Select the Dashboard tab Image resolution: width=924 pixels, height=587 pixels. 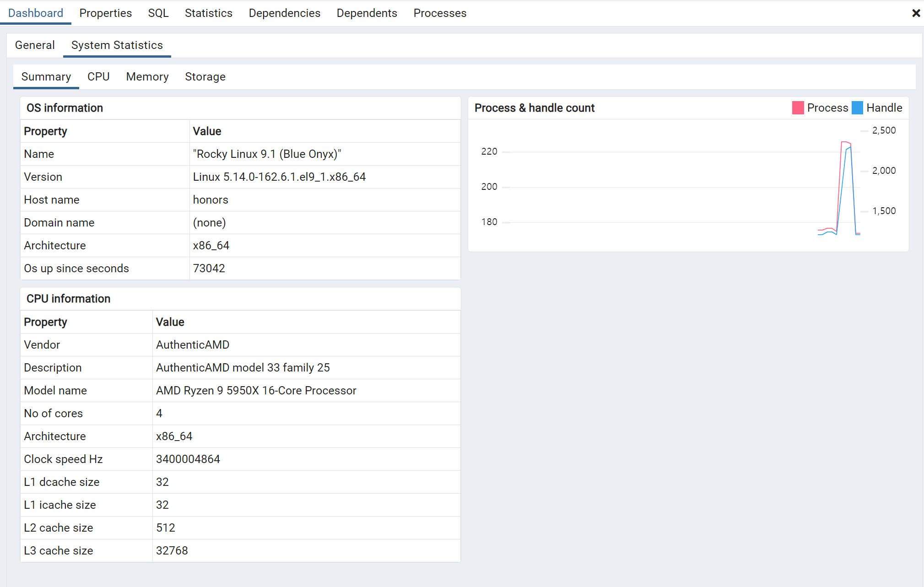36,13
